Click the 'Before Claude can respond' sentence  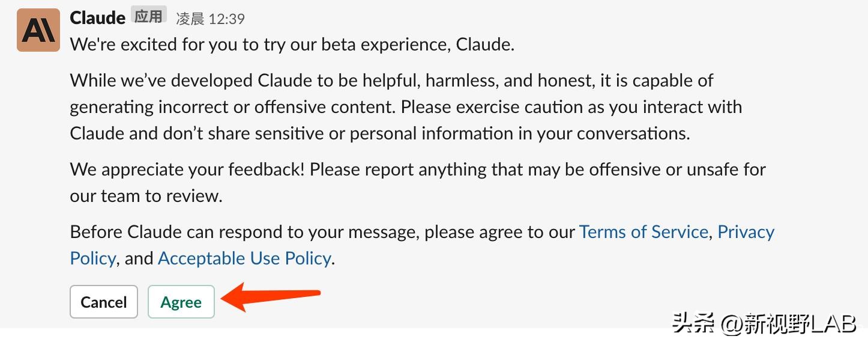click(x=323, y=232)
